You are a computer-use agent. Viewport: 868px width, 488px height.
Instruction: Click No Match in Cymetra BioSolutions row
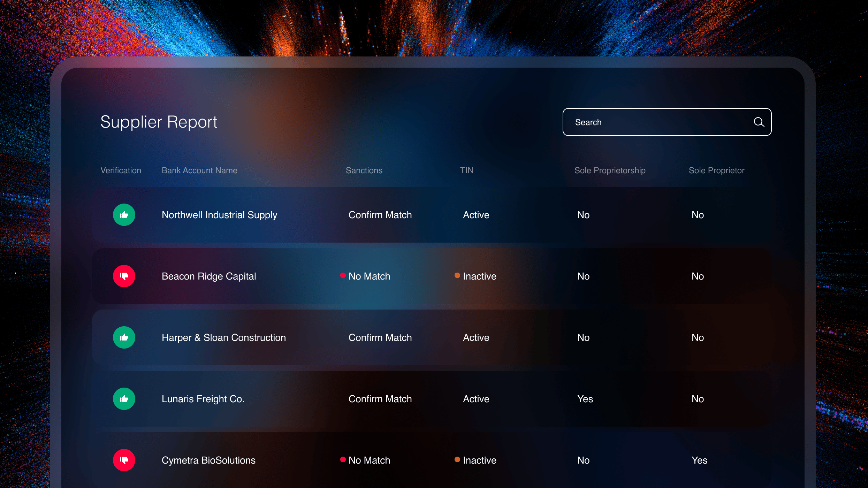pos(370,460)
